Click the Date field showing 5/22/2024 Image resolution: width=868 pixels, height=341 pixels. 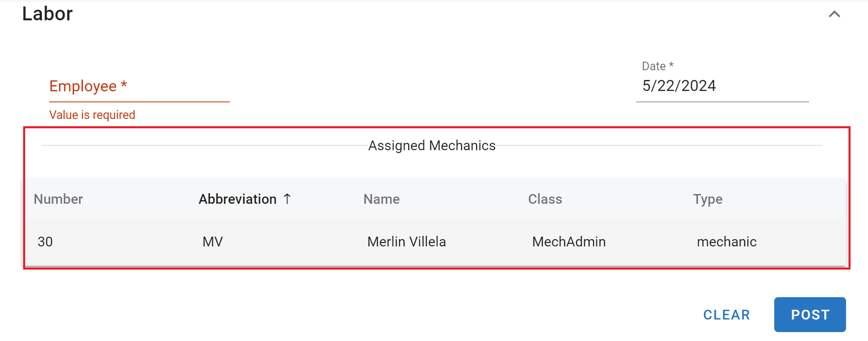point(722,86)
